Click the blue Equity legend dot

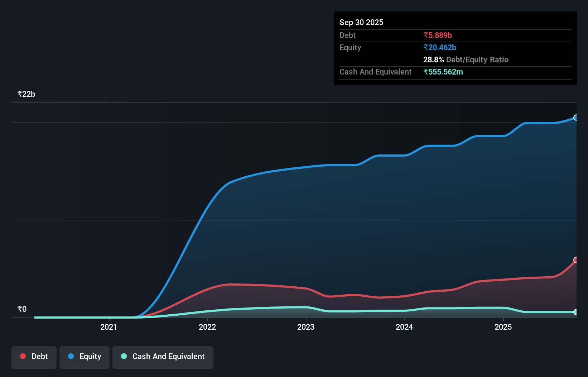pyautogui.click(x=70, y=356)
